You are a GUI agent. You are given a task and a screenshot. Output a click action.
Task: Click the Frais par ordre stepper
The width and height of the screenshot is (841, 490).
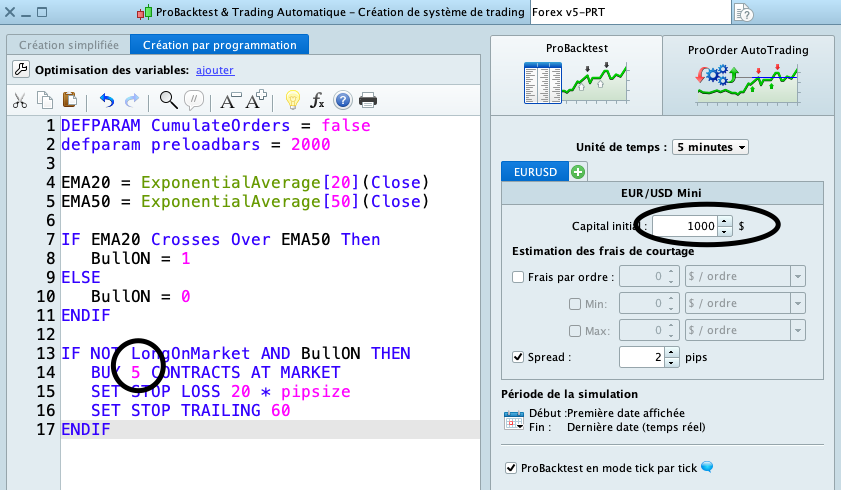[671, 276]
